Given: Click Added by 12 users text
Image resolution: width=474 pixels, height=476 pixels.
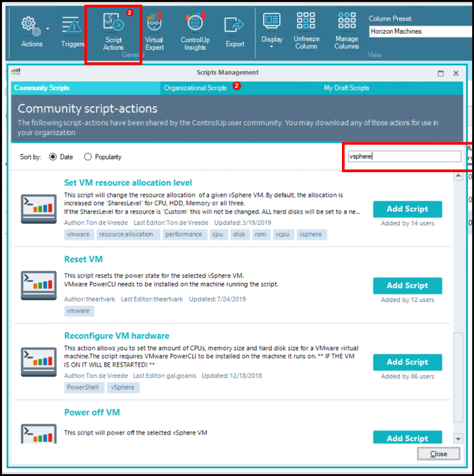Looking at the screenshot, I should click(407, 299).
